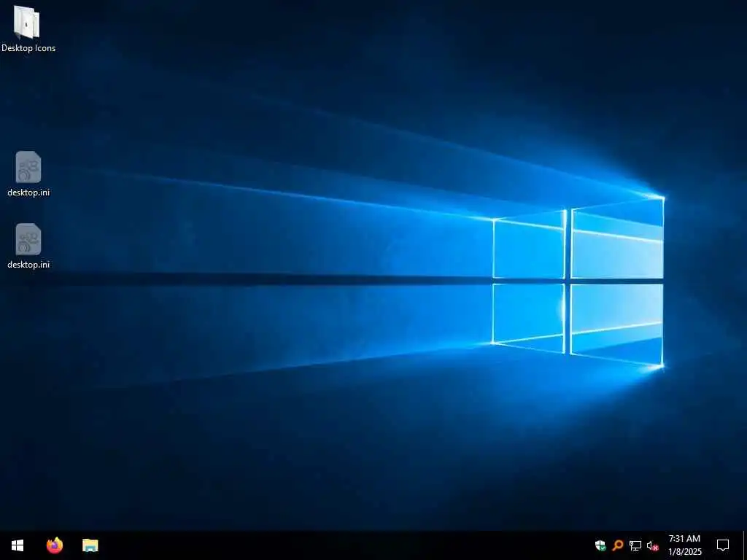Click the Show desktop sliver at the taskbar edge
This screenshot has height=560, width=747.
tap(745, 545)
